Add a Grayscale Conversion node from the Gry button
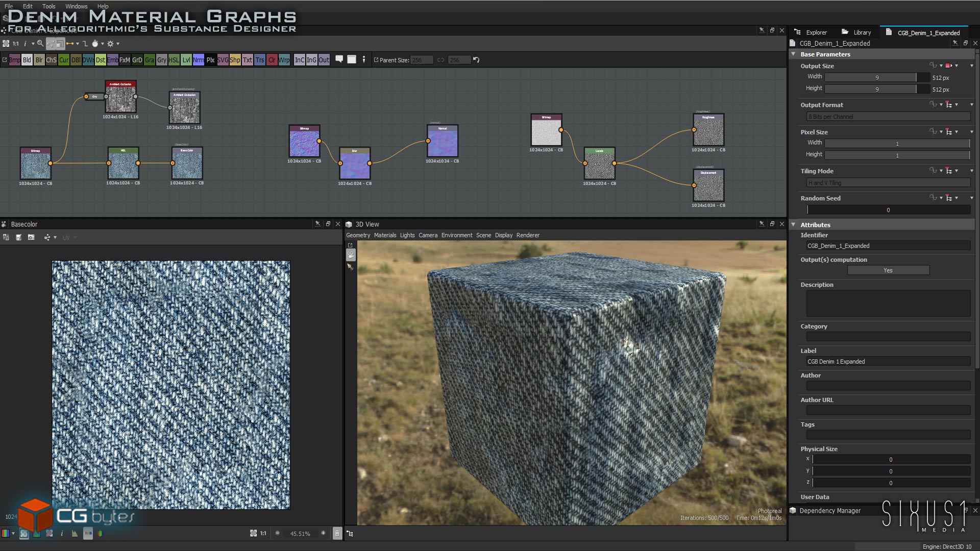This screenshot has height=551, width=980. [x=161, y=60]
